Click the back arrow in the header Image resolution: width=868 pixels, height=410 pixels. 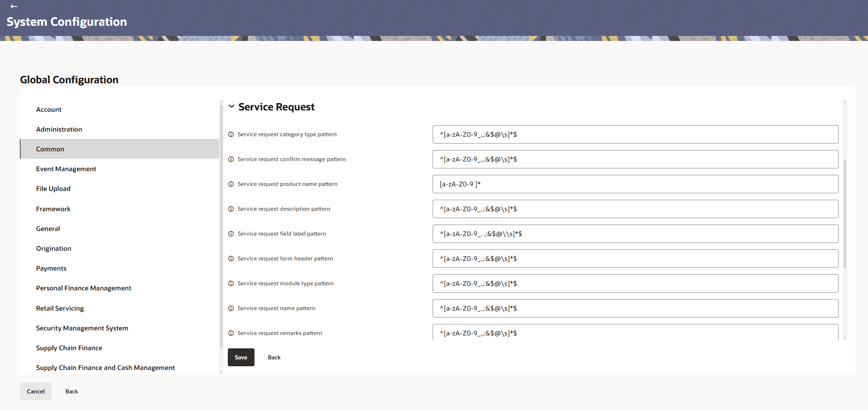pos(14,6)
